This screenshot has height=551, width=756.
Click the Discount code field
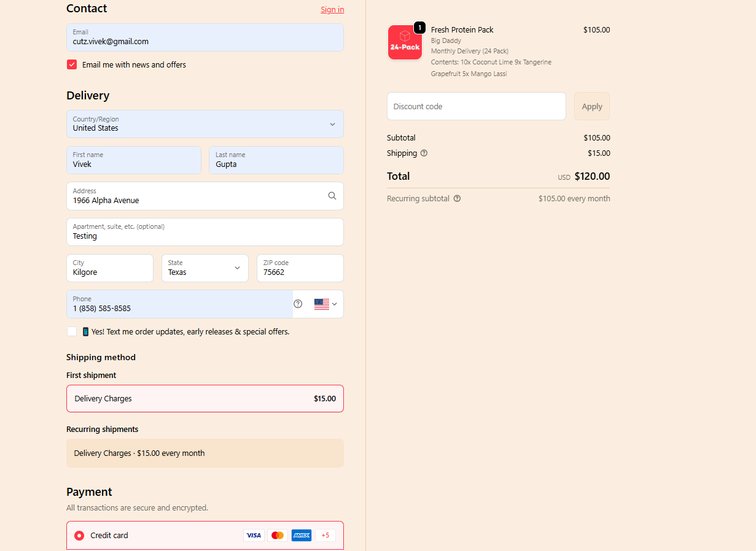476,106
